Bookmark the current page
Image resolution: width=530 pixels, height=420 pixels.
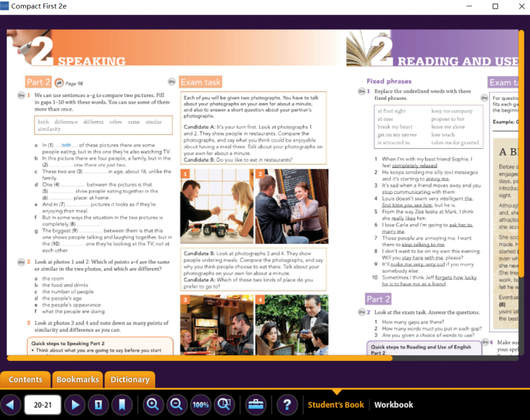click(x=122, y=405)
